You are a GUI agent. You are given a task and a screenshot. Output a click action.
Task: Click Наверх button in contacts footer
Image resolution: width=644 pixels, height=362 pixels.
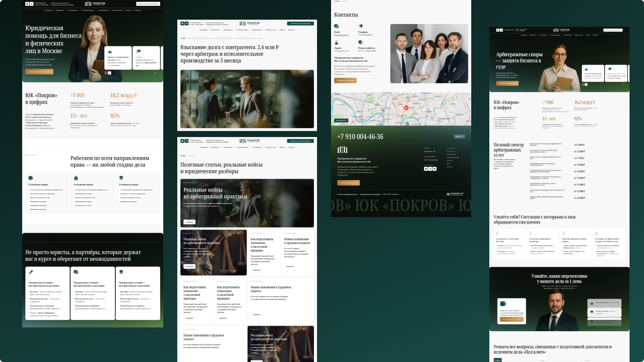pyautogui.click(x=459, y=136)
